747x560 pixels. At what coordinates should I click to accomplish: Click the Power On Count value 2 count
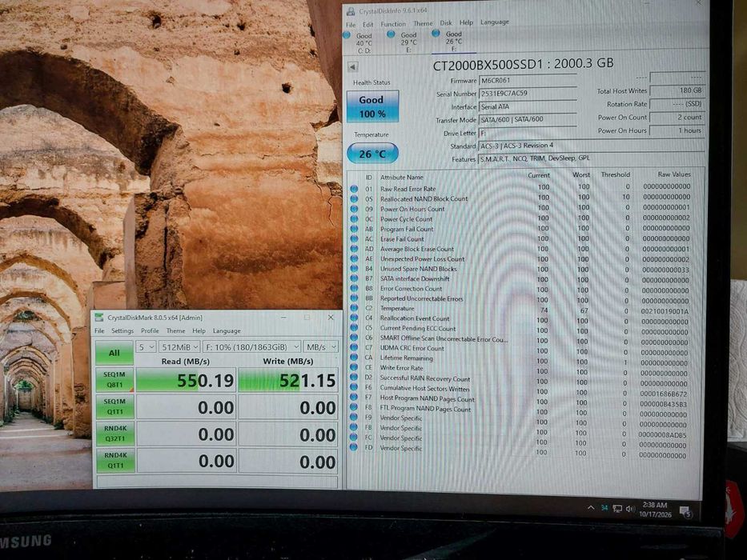click(x=677, y=117)
